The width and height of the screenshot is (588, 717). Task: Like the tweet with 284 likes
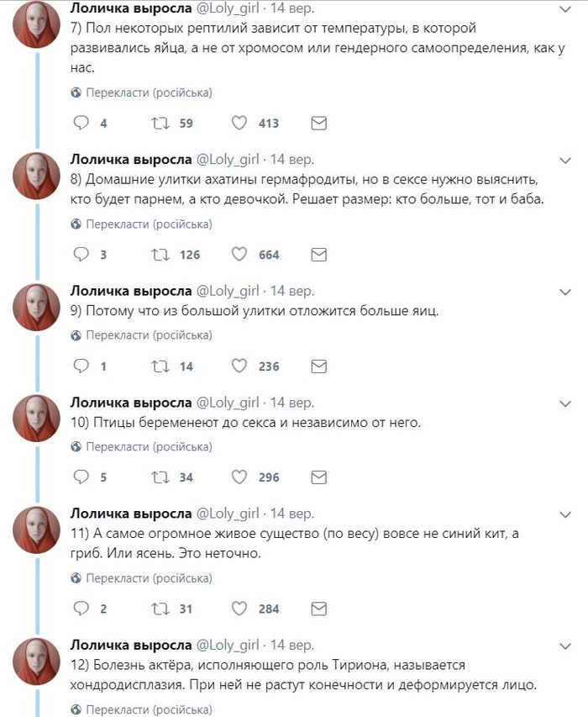click(x=239, y=608)
